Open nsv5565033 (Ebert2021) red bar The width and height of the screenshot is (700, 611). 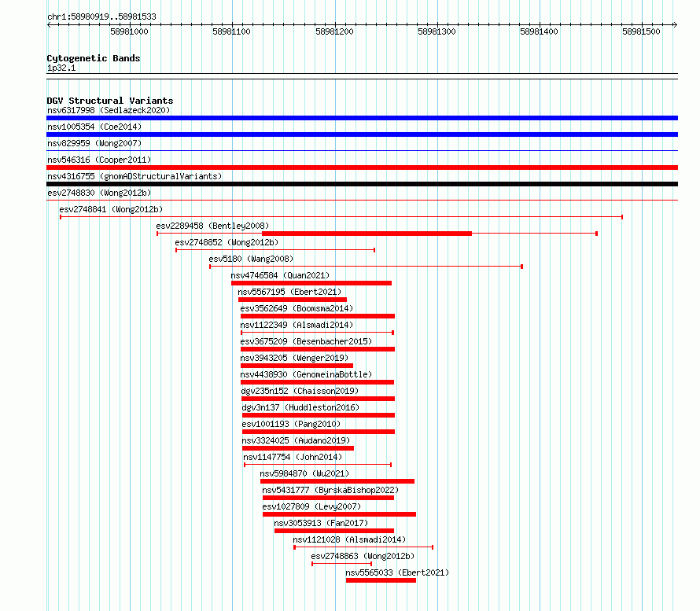click(381, 580)
